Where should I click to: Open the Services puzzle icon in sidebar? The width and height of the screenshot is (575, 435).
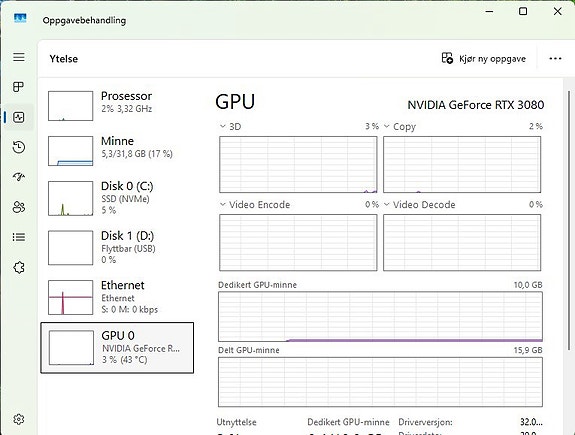point(19,267)
